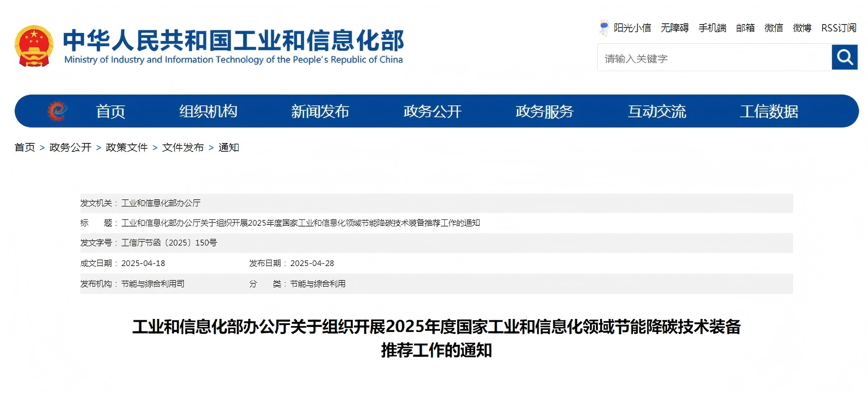Click the 阳光小信 mascot icon

(x=604, y=28)
